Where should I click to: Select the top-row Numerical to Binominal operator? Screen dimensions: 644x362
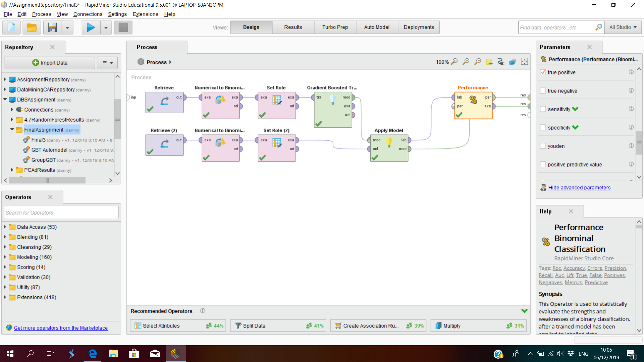coord(221,105)
